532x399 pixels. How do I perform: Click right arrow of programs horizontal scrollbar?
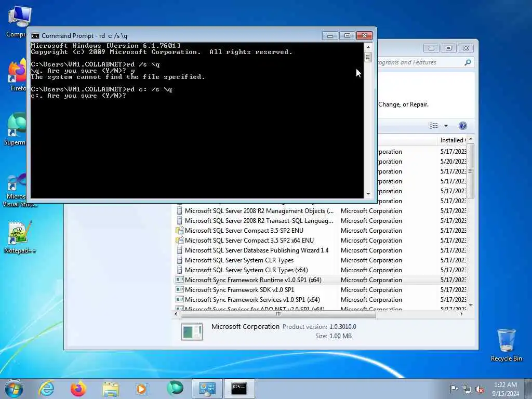(x=461, y=314)
